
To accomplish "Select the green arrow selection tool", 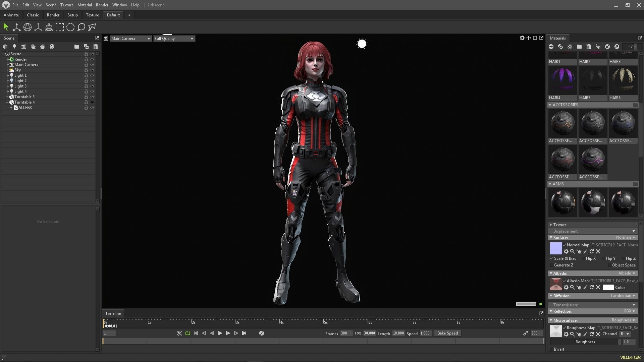I will [x=6, y=27].
